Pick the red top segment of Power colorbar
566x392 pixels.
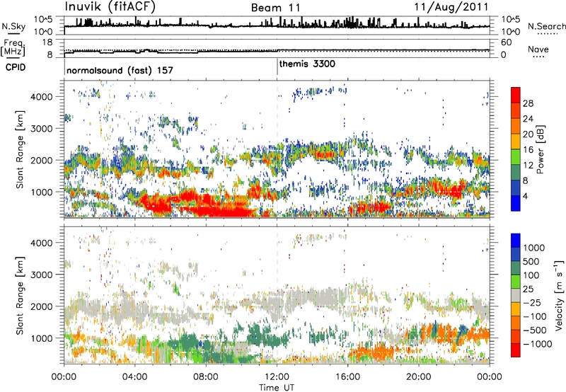pos(516,95)
